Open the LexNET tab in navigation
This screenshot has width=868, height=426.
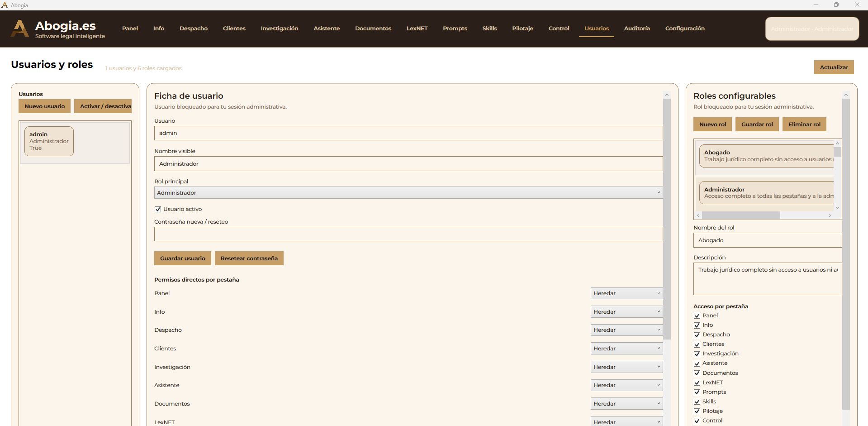tap(417, 29)
